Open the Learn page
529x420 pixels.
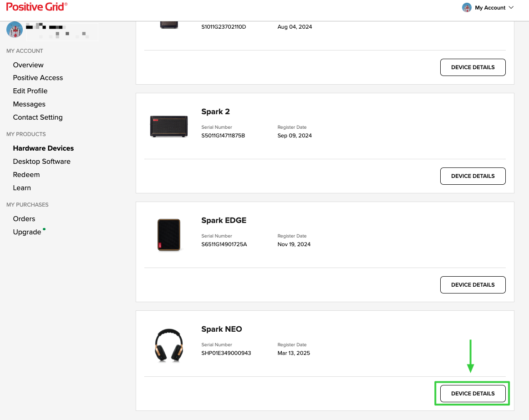tap(22, 187)
